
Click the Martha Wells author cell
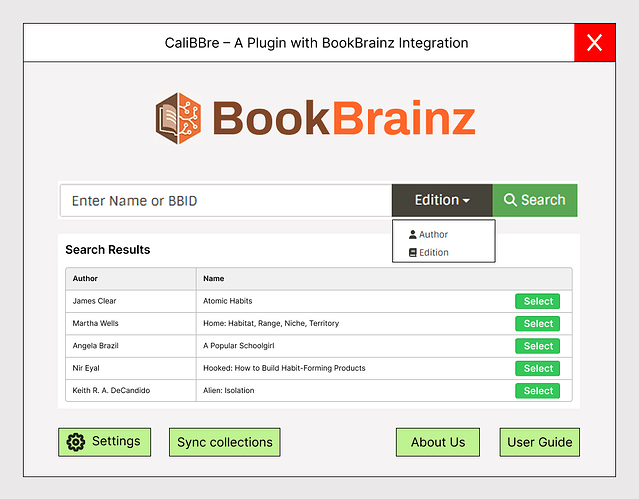click(131, 324)
